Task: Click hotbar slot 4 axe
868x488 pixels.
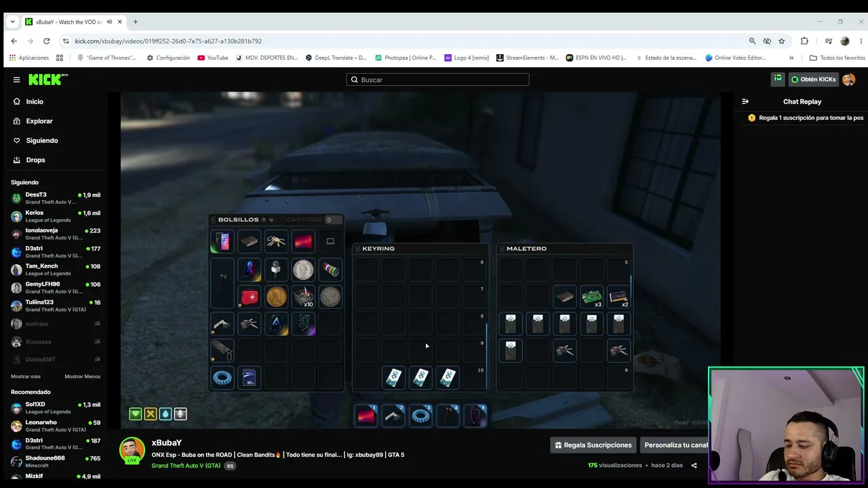Action: pyautogui.click(x=448, y=415)
